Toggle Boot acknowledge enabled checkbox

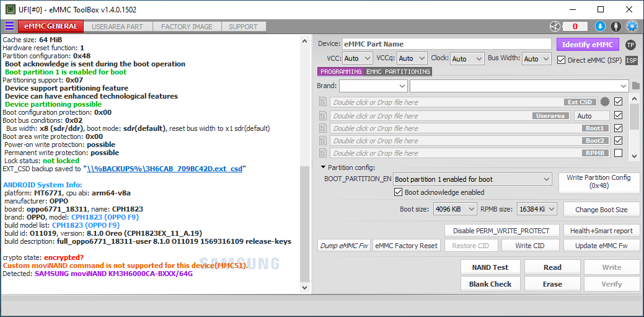coord(397,192)
